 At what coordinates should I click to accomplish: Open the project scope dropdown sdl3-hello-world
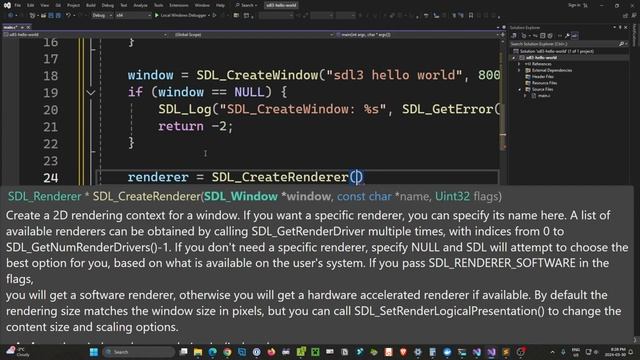click(x=86, y=35)
